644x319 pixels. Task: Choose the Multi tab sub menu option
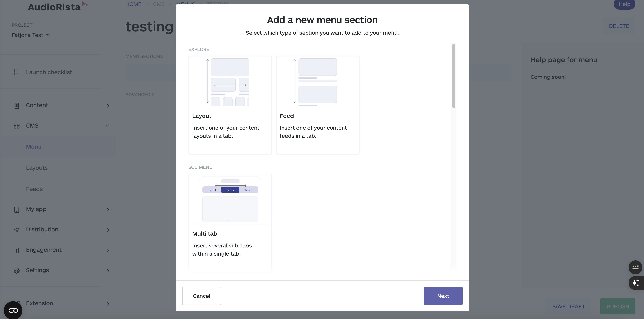tap(230, 223)
